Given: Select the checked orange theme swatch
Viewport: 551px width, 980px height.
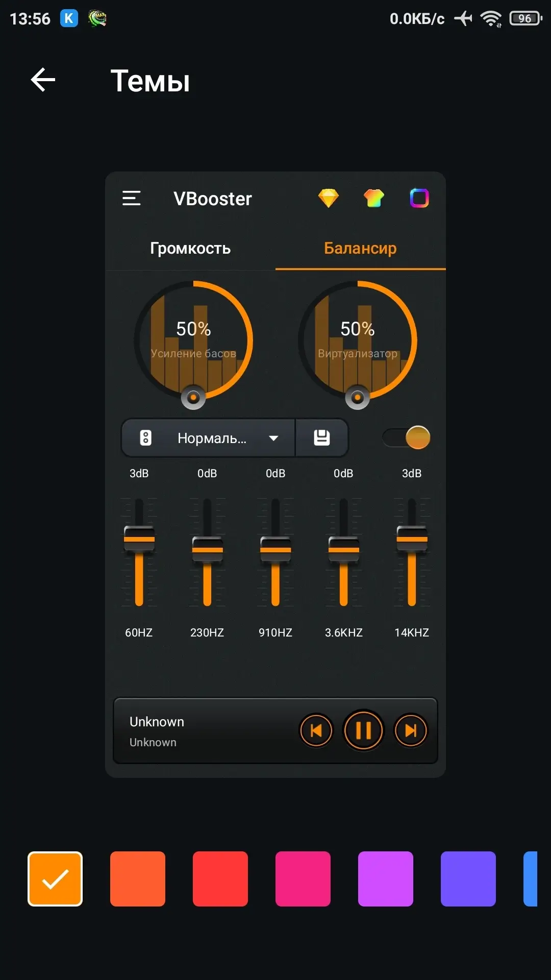Looking at the screenshot, I should pyautogui.click(x=55, y=879).
